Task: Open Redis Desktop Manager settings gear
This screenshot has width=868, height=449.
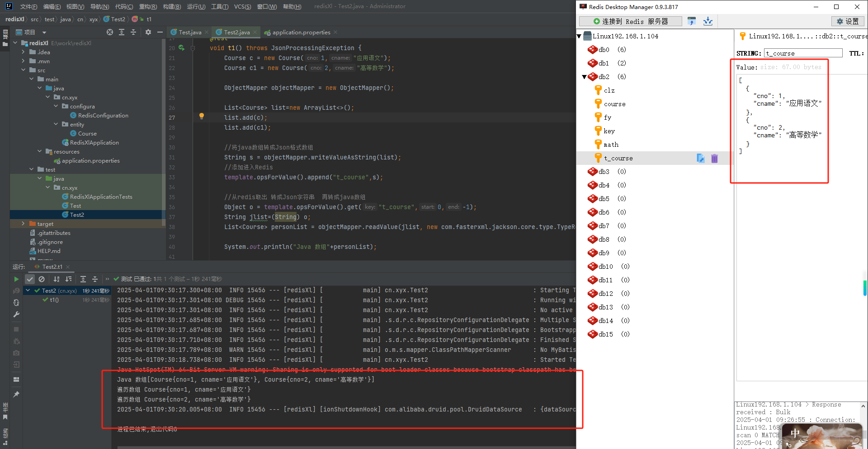Action: pos(848,21)
